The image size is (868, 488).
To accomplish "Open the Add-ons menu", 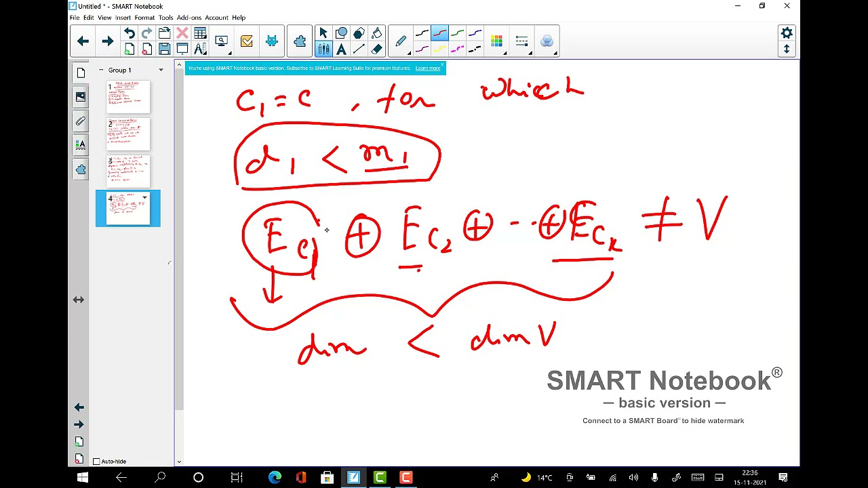I will (x=189, y=18).
